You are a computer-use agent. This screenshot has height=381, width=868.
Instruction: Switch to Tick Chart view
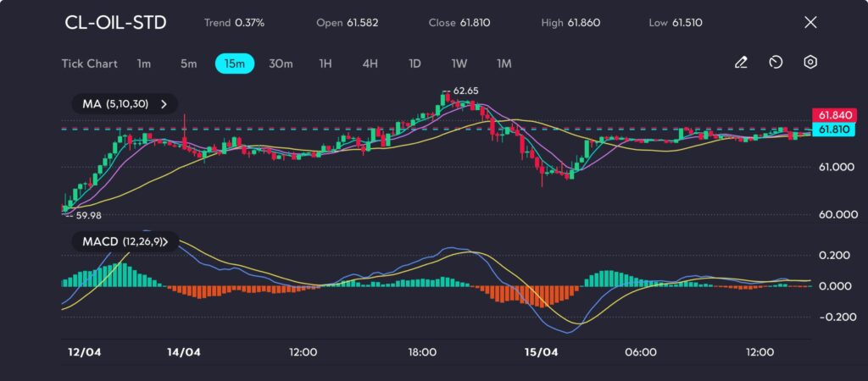pos(89,63)
